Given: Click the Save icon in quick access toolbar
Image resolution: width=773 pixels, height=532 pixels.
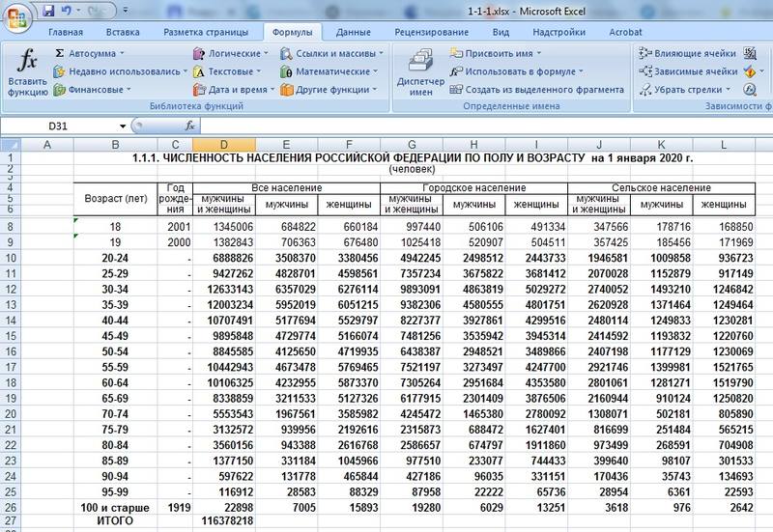Looking at the screenshot, I should point(44,10).
